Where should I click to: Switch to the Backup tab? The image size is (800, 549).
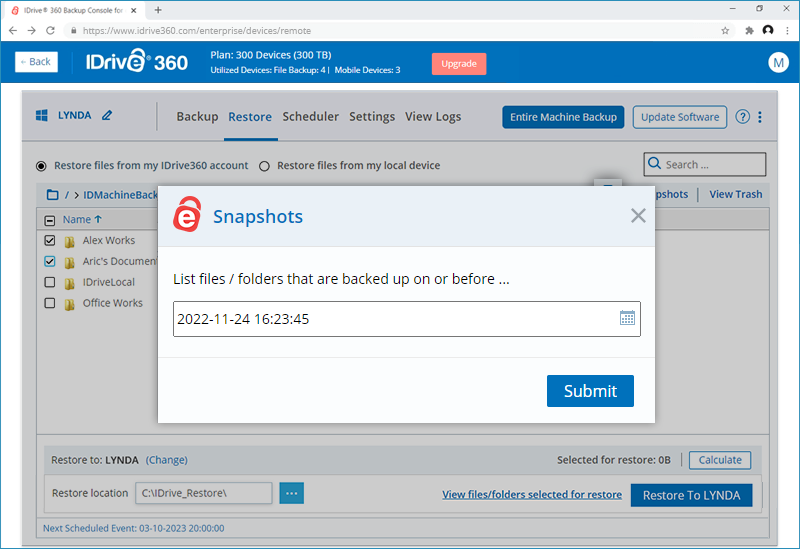click(197, 117)
